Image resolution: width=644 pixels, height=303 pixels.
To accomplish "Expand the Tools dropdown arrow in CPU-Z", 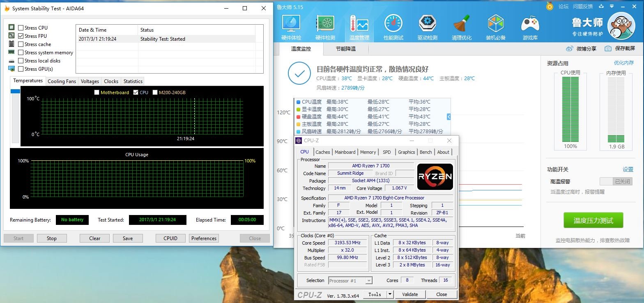I will click(390, 294).
